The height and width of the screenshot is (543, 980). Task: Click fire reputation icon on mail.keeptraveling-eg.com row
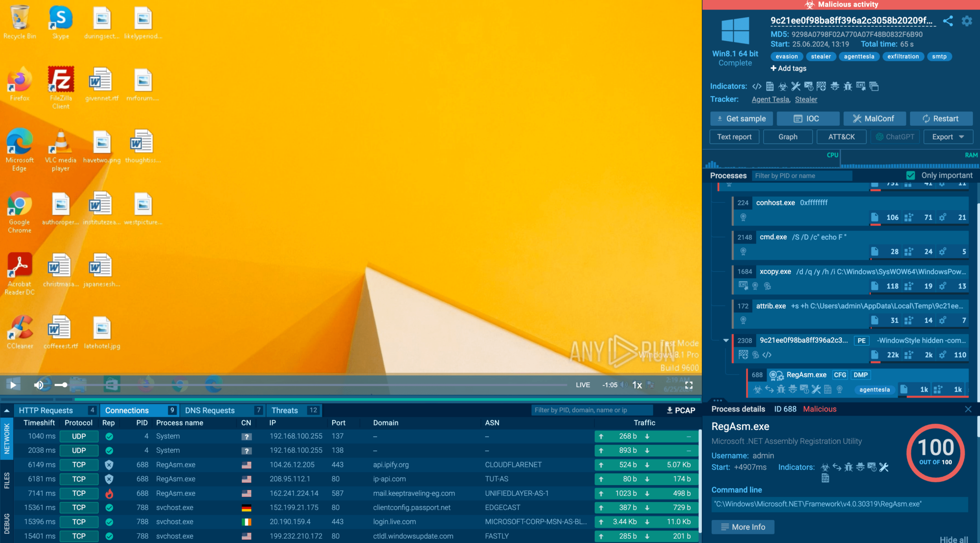pyautogui.click(x=109, y=493)
